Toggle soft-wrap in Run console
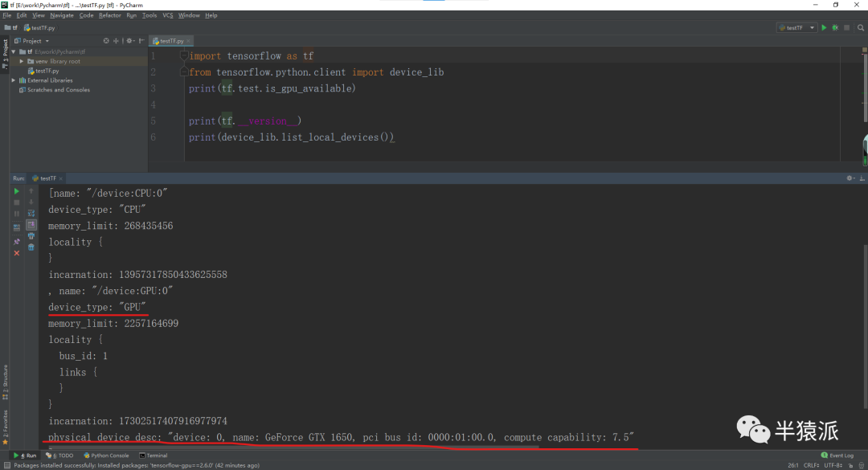 click(31, 213)
